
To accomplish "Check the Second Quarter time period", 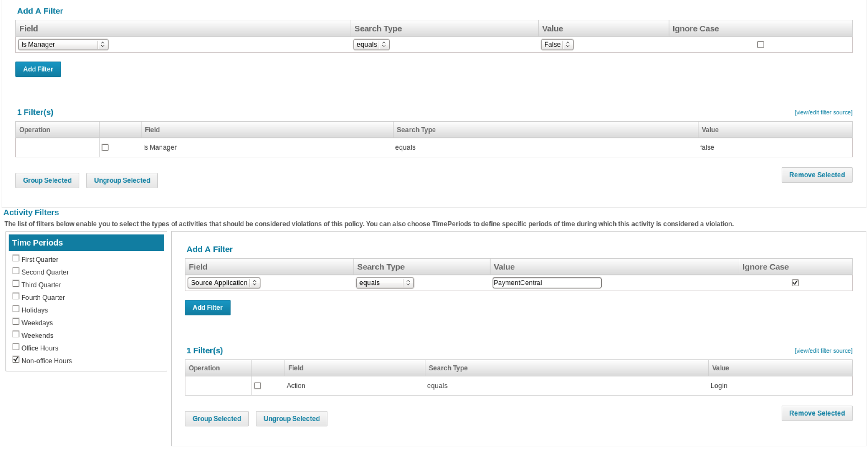I will [x=16, y=271].
